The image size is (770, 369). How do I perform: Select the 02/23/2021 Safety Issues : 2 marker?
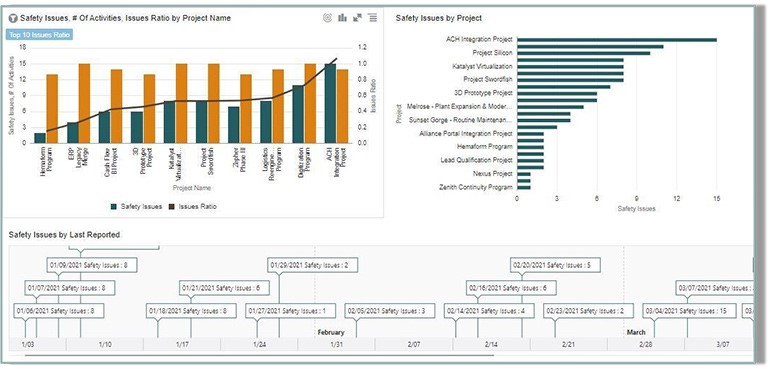[588, 311]
